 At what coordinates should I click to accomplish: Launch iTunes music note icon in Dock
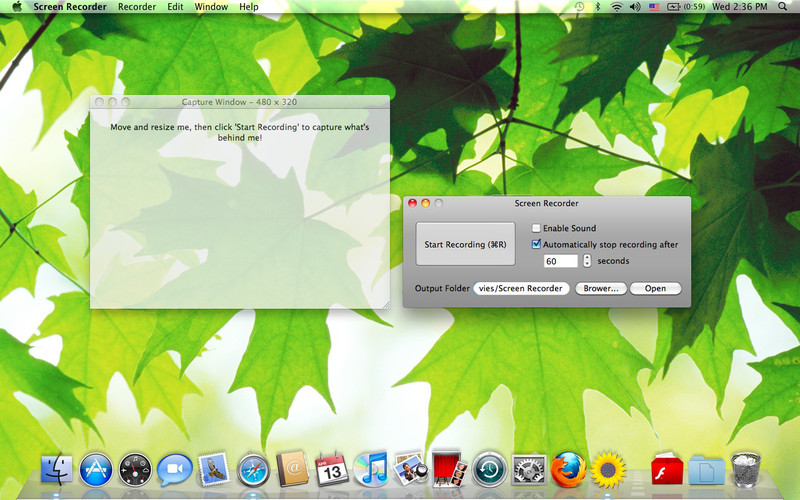point(371,469)
